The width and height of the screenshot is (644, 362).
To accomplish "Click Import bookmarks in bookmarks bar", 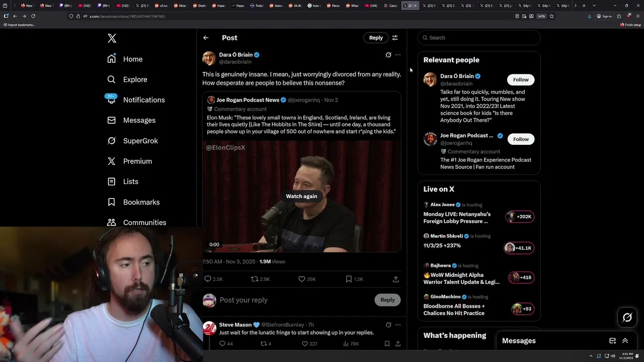I will click(19, 25).
